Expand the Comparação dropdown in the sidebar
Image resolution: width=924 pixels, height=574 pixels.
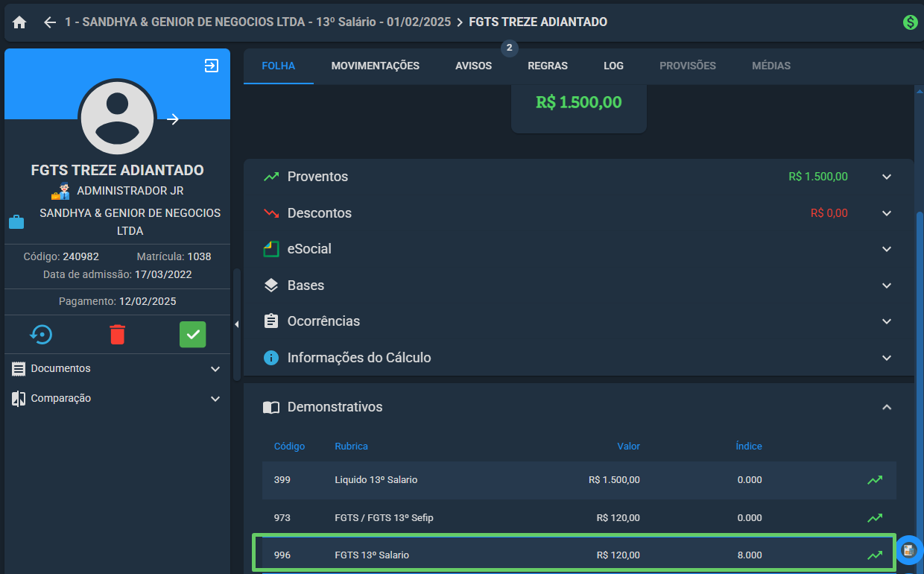click(215, 399)
